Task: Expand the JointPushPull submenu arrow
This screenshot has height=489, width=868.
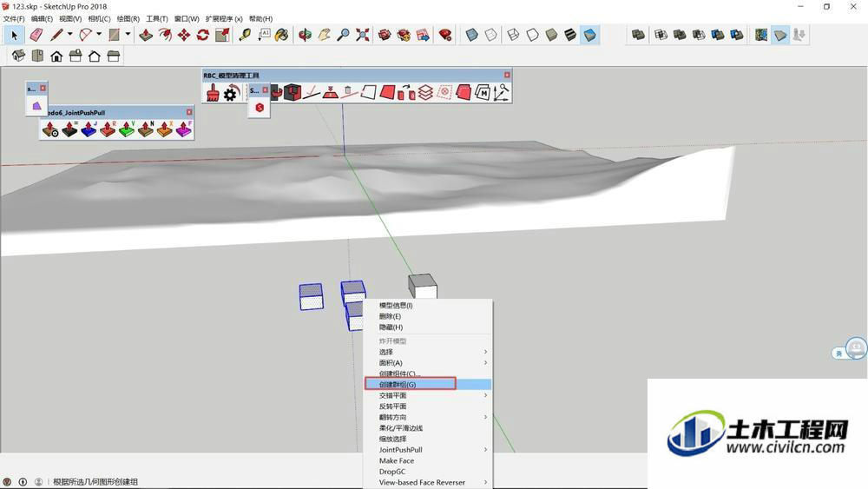Action: (x=485, y=450)
